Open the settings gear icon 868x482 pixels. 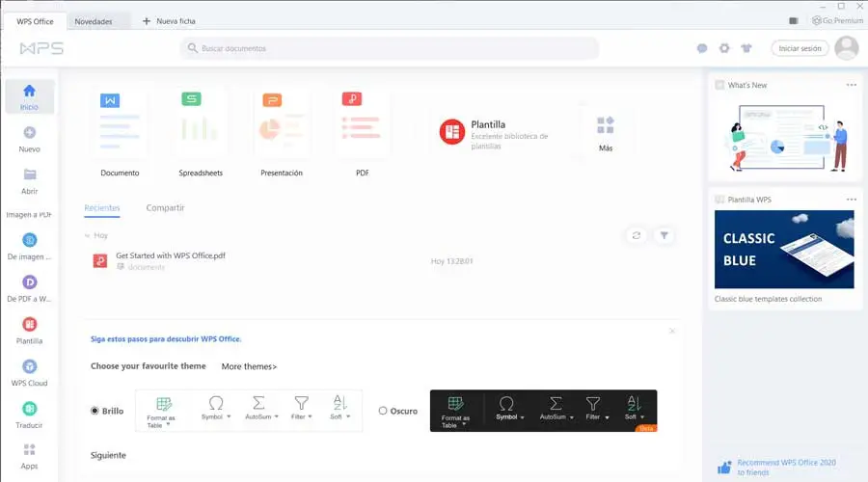(x=724, y=49)
